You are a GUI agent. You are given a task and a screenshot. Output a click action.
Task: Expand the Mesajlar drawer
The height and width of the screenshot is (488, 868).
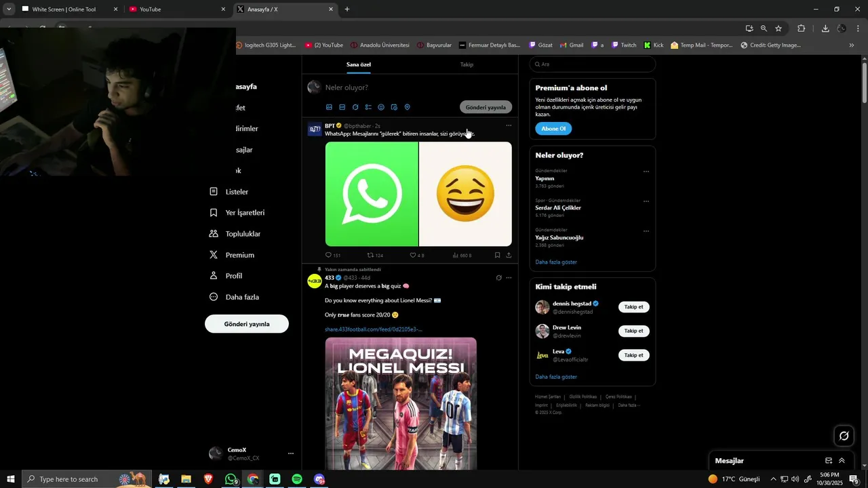coord(842,461)
